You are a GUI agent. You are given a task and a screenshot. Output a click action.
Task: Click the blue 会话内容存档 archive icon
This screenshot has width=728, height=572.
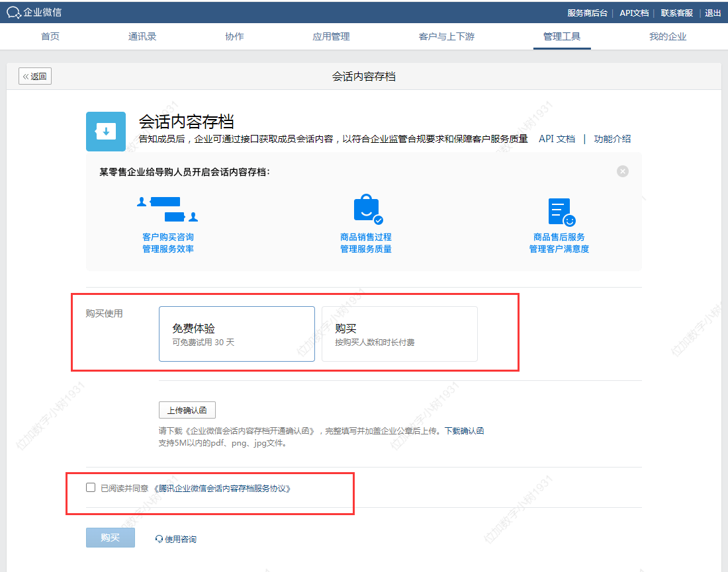[x=106, y=132]
